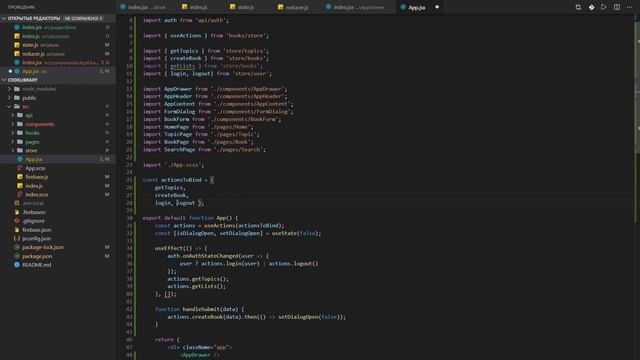Open index.jsx pages Book in open editors
This screenshot has width=640, height=360.
coord(58,27)
